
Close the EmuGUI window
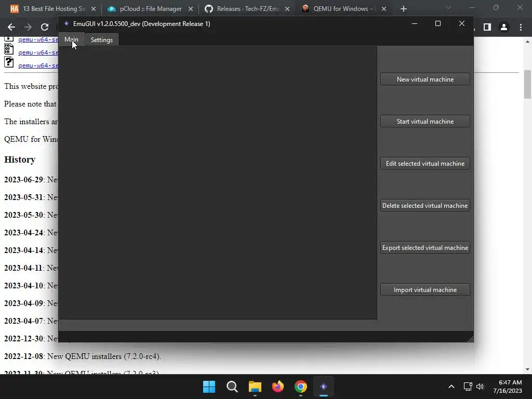[461, 23]
